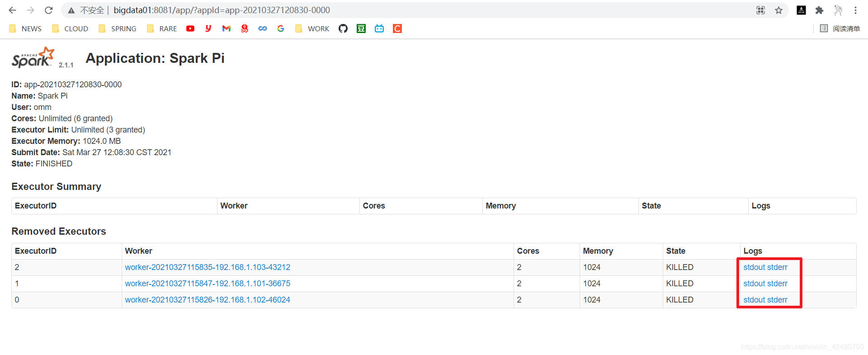Open stdout log for executor 0
Viewport: 868px width, 355px height.
coord(754,300)
